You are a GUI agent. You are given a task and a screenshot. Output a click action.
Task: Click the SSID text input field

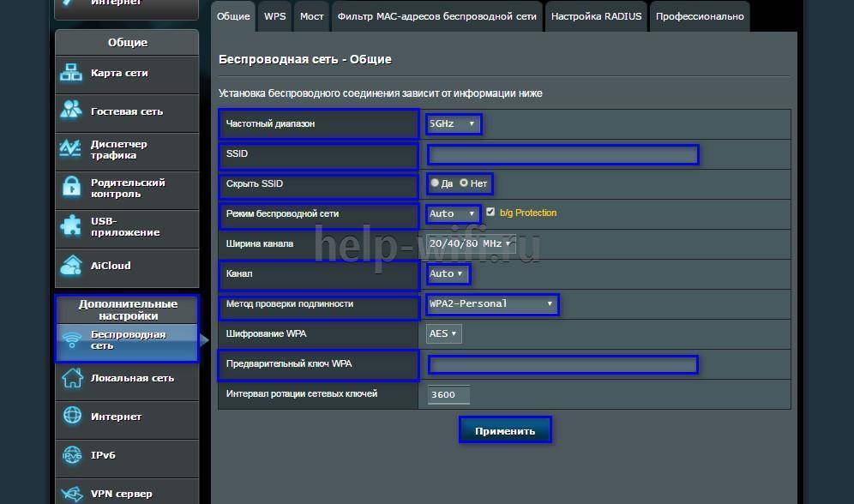click(x=563, y=154)
